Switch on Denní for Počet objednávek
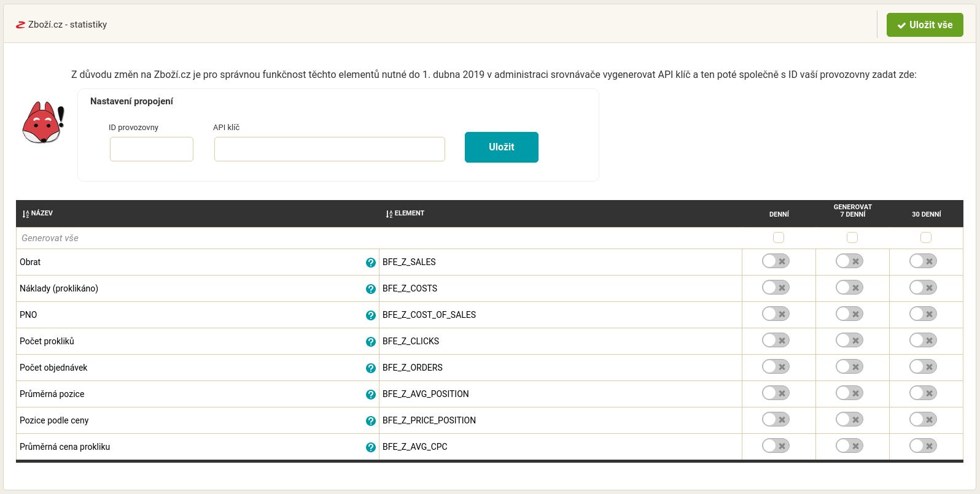Image resolution: width=980 pixels, height=494 pixels. coord(776,367)
